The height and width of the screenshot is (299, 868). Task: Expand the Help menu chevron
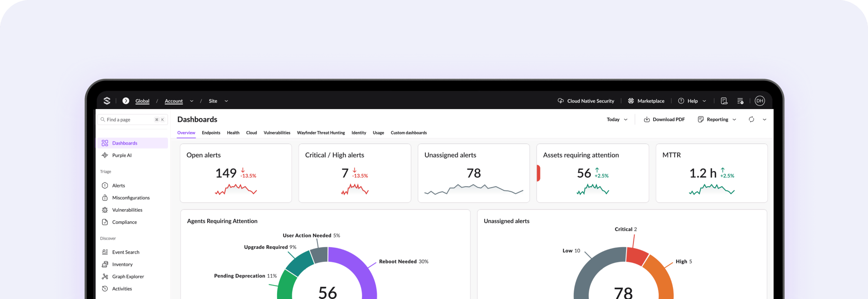coord(704,101)
